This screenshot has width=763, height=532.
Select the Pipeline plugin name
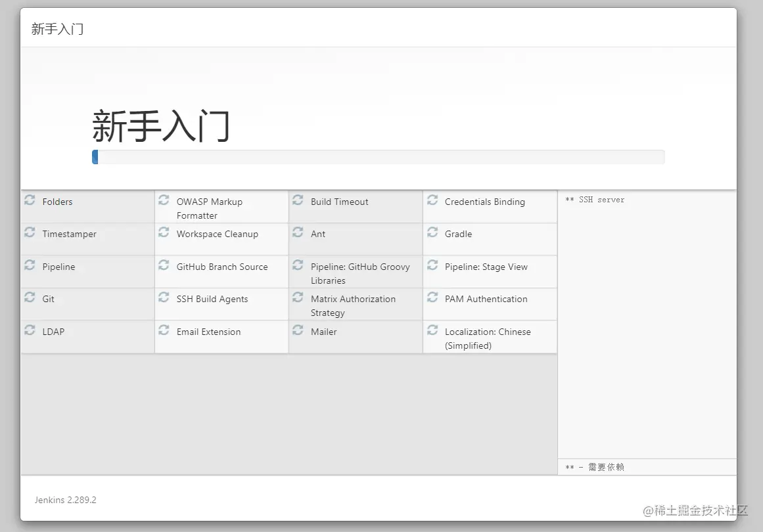(59, 267)
